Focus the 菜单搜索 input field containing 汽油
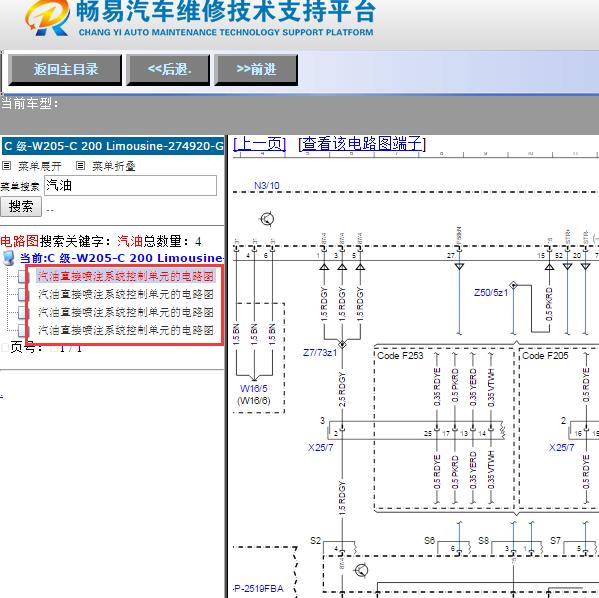The image size is (599, 598). coord(130,186)
